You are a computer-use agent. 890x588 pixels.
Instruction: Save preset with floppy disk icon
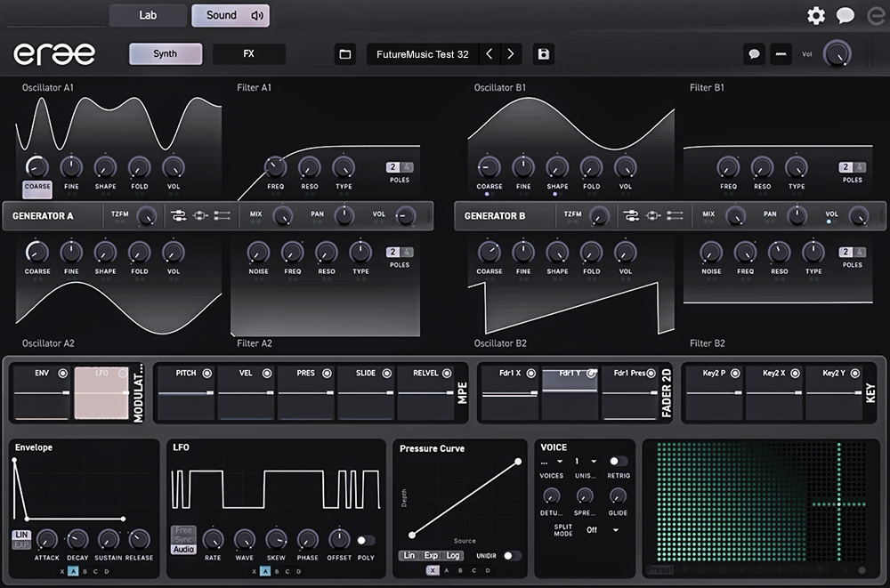tap(543, 54)
